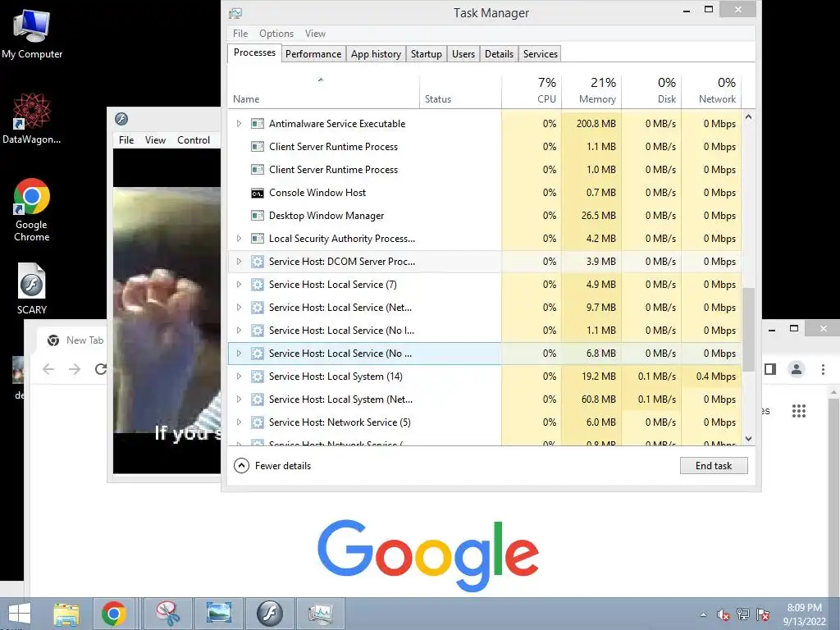Image resolution: width=840 pixels, height=630 pixels.
Task: Select the Desktop Window Manager process
Action: point(485,216)
